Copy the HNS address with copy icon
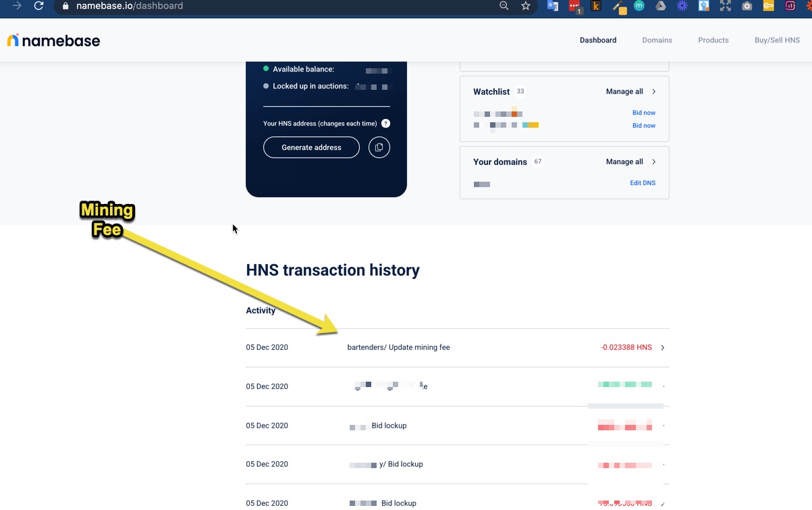The image size is (812, 510). click(379, 147)
